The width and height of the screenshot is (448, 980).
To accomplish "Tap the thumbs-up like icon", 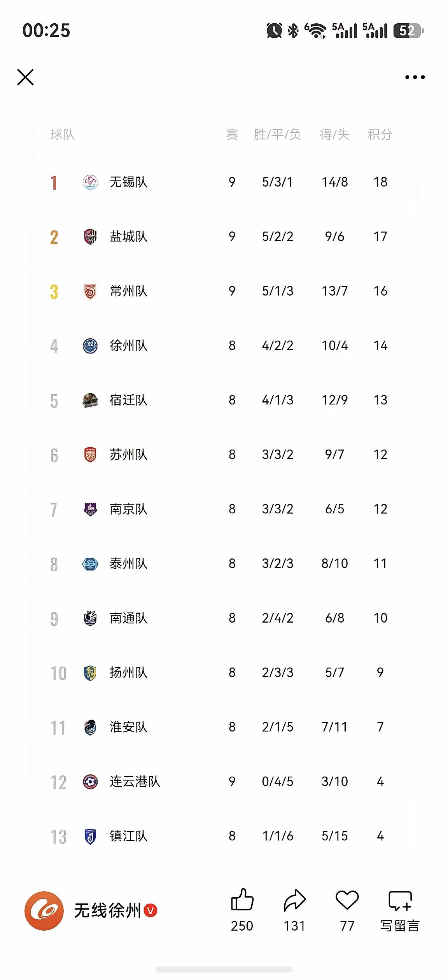I will (242, 900).
